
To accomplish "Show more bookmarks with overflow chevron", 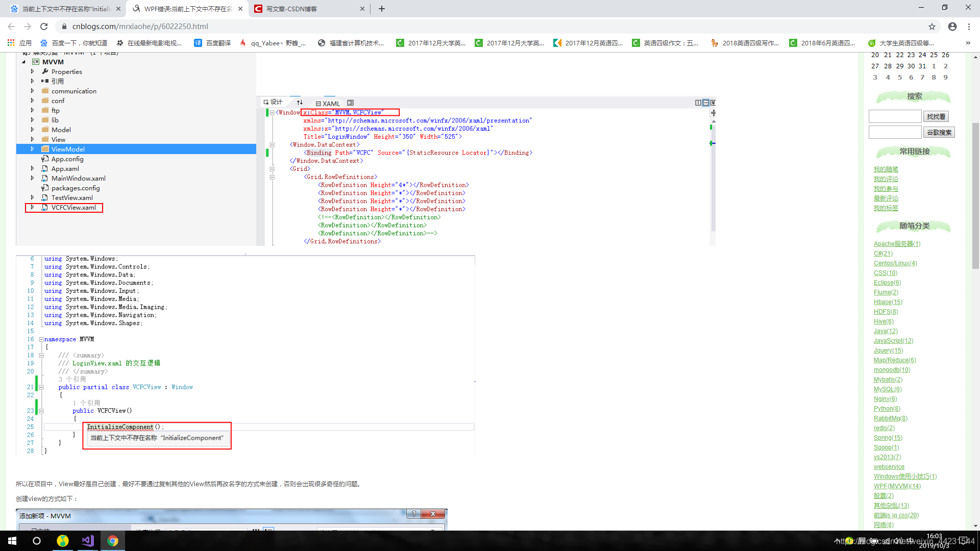I will click(968, 43).
